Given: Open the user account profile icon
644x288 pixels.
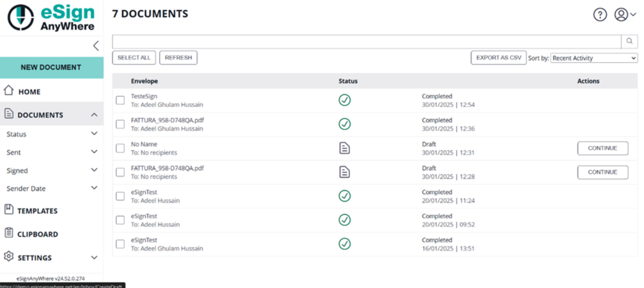Looking at the screenshot, I should point(621,15).
